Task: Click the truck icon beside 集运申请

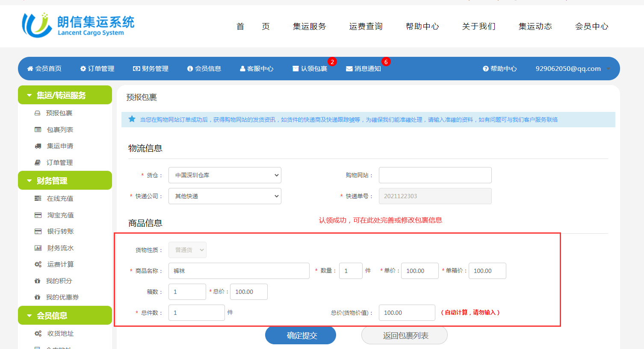Action: point(38,146)
